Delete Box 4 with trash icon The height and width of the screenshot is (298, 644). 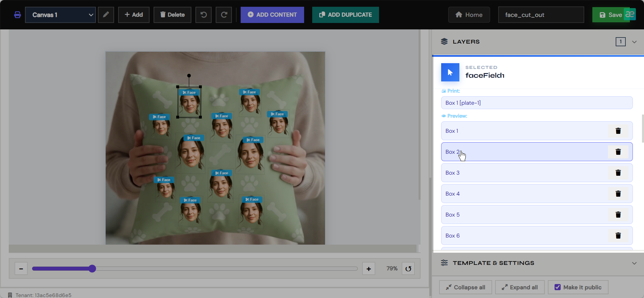click(x=618, y=194)
